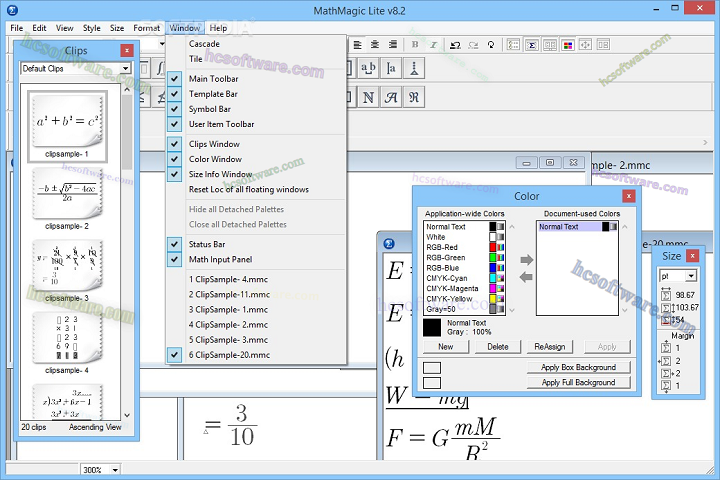Screen dimensions: 720x480
Task: Click the width Sigma icon in Size panel
Action: coord(666,294)
